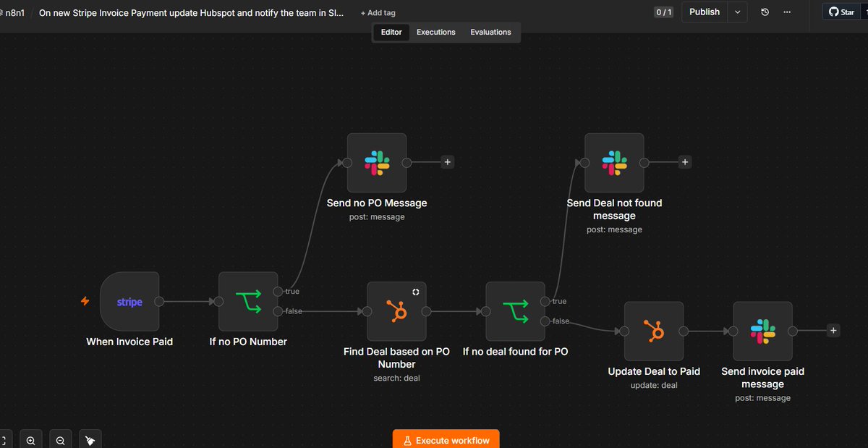Click the true output of 'If no deal found for PO'

[x=545, y=301]
